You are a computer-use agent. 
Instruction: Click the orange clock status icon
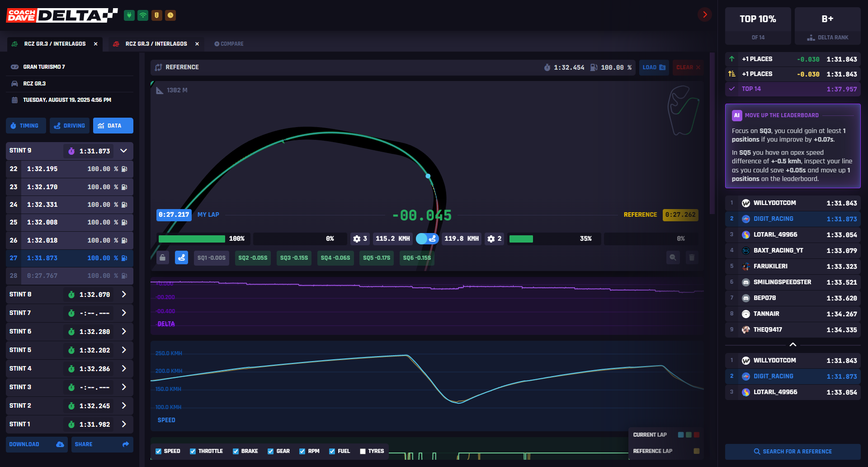click(x=170, y=15)
